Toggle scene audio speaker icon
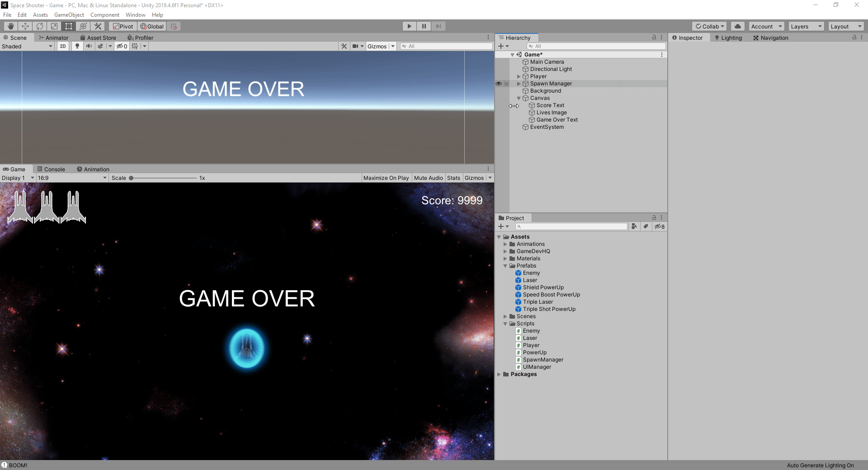The height and width of the screenshot is (470, 868). (89, 46)
